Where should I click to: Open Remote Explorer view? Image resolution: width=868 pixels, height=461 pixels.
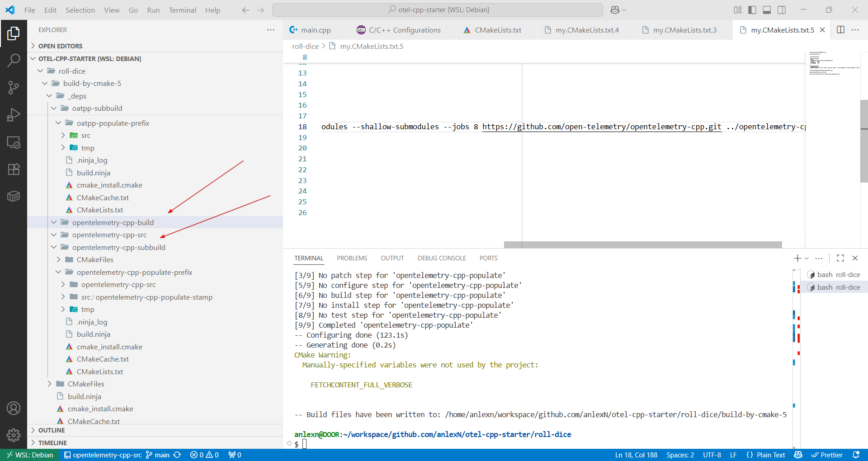[14, 142]
